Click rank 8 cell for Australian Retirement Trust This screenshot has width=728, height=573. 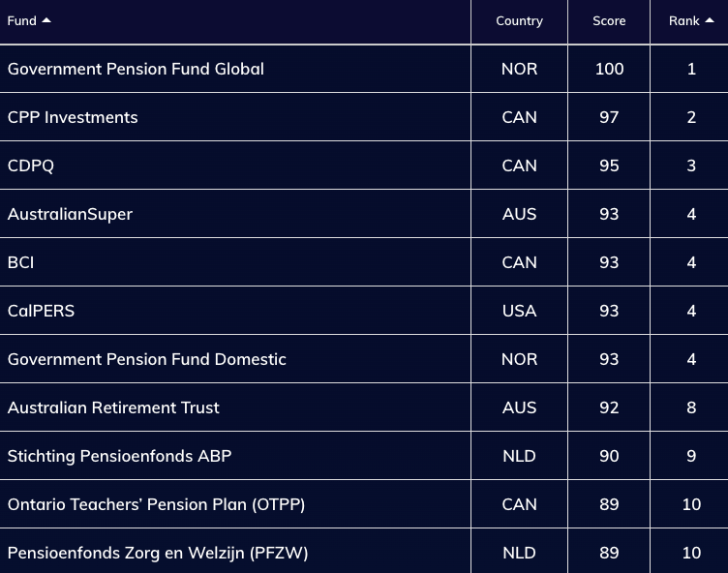691,407
